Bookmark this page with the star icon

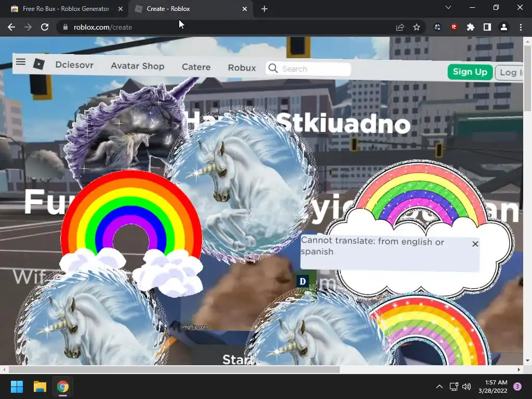(x=417, y=27)
